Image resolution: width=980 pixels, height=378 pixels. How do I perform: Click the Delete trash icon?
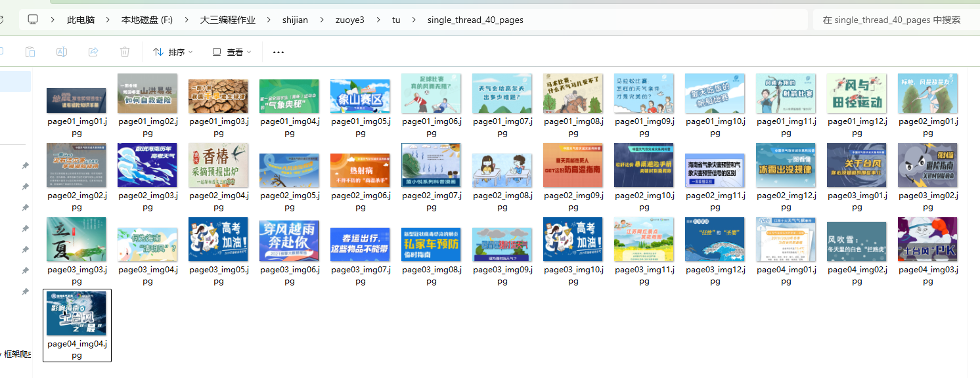[125, 52]
